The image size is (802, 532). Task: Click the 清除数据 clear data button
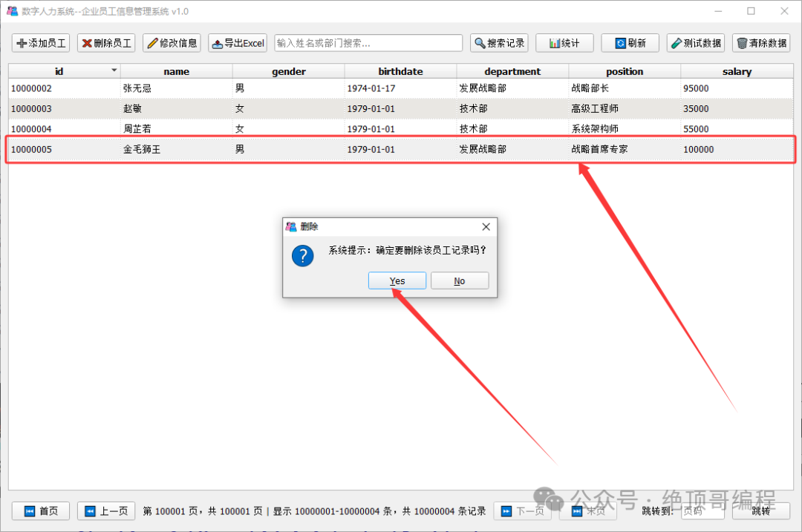(761, 43)
